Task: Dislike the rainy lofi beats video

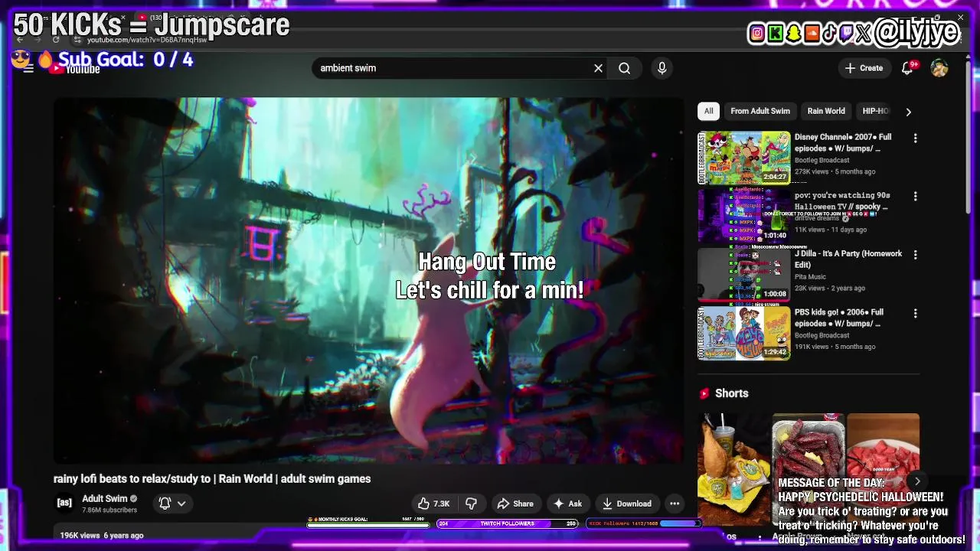Action: tap(472, 504)
